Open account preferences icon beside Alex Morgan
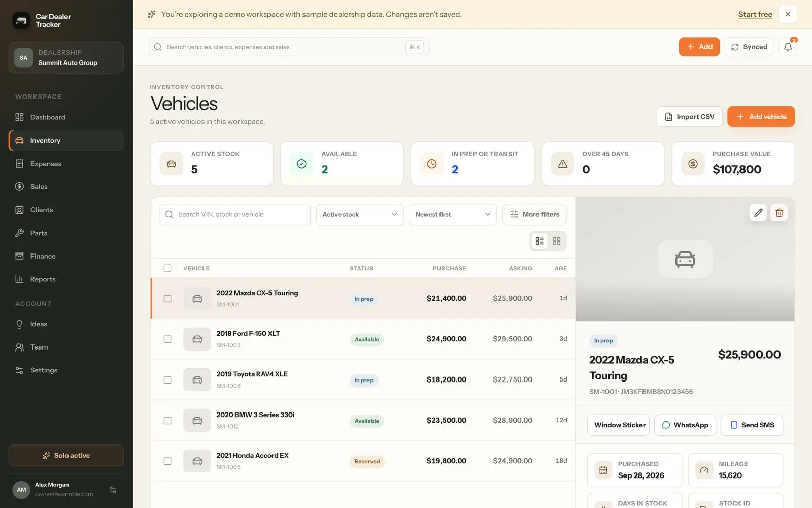812x508 pixels. (x=113, y=490)
